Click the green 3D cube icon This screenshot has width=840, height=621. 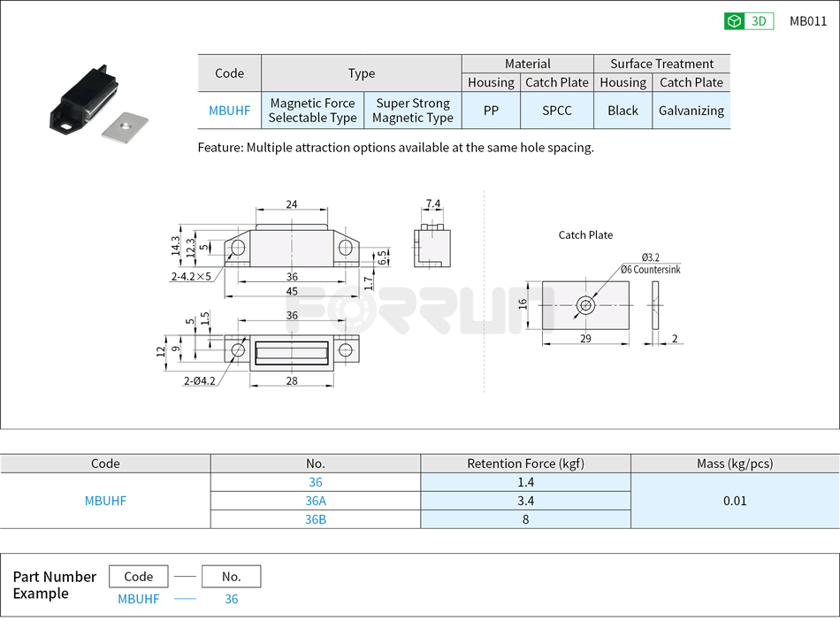point(733,20)
